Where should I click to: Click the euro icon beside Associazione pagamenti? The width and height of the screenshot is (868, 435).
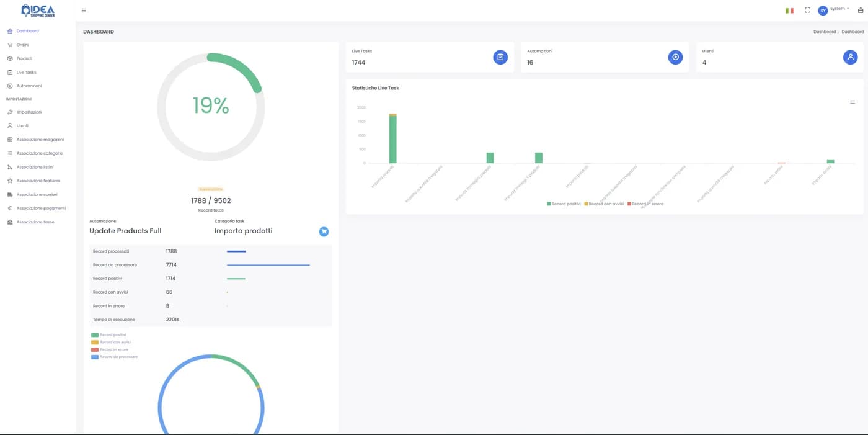10,208
